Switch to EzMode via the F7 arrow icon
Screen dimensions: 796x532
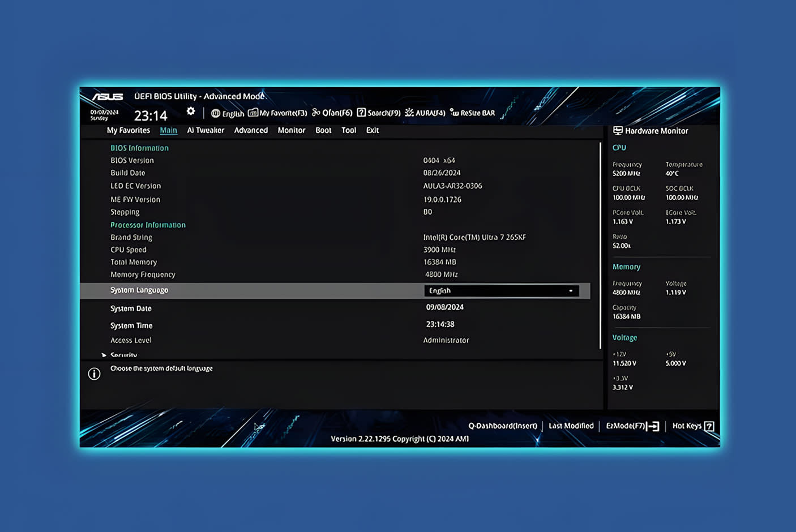click(653, 426)
